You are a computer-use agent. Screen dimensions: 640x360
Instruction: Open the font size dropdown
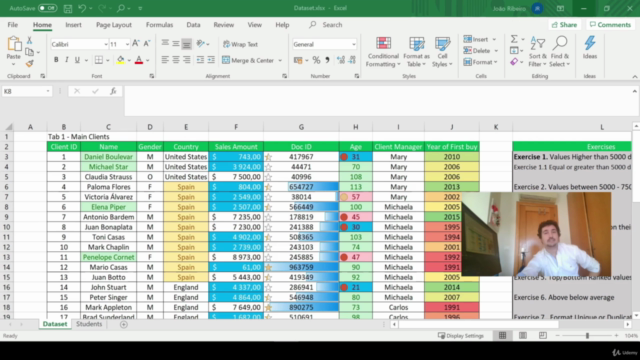click(127, 44)
